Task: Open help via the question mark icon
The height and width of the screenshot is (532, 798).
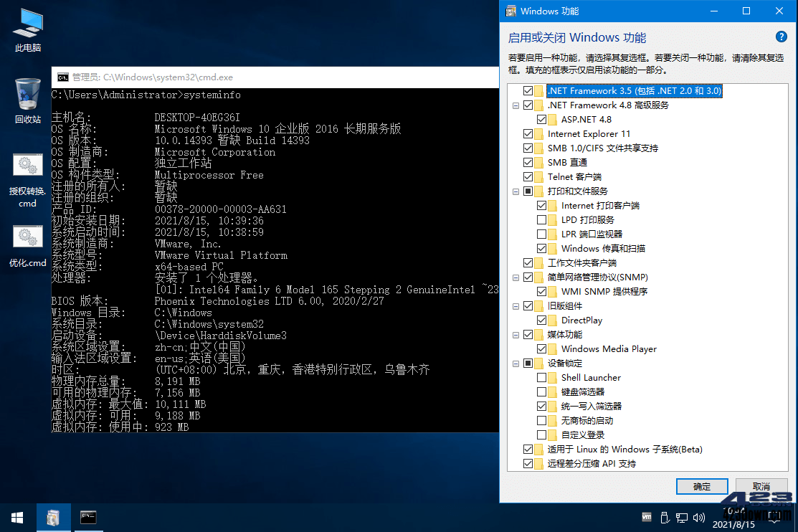Action: (781, 37)
